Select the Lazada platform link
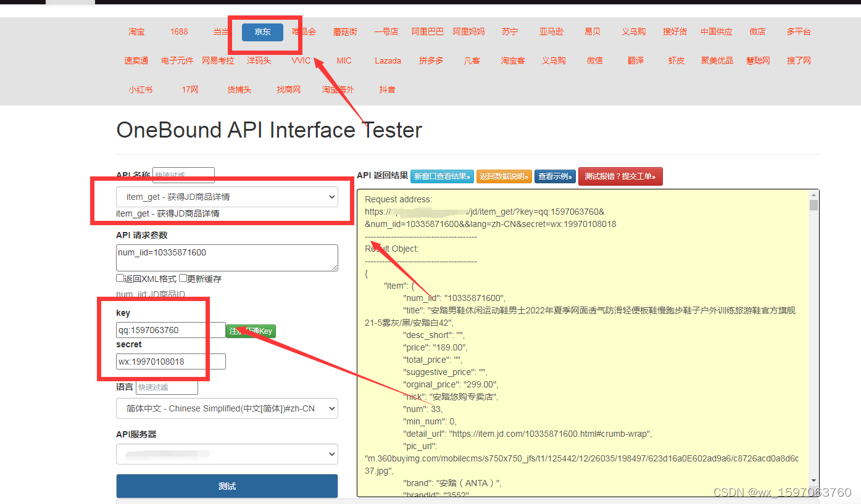 (x=388, y=60)
